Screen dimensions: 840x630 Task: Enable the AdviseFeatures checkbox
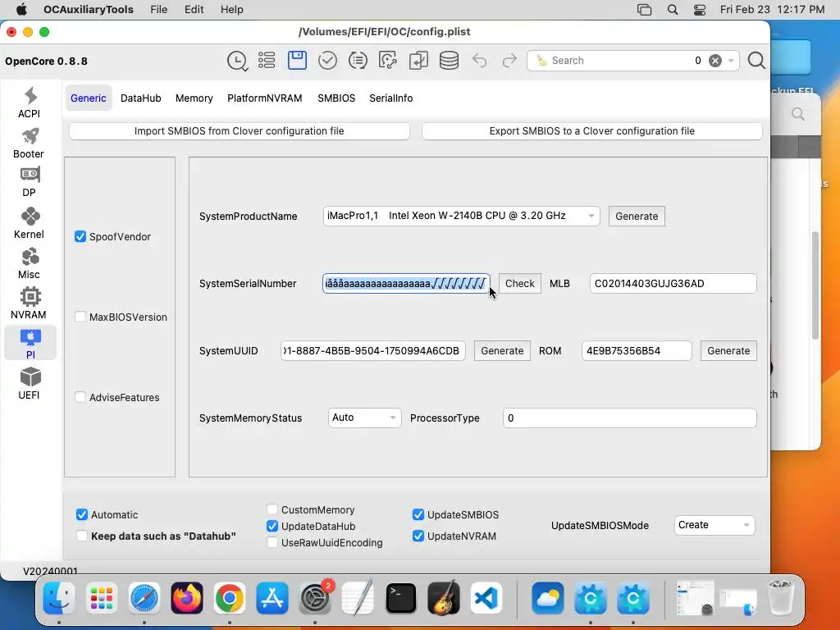pos(80,398)
